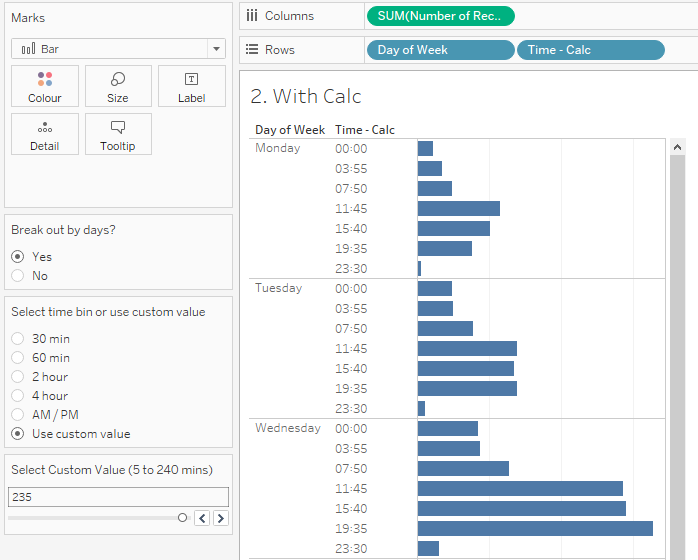Screen dimensions: 698x560
Task: Click the SUM(Number of Records) pill on Columns
Action: pyautogui.click(x=440, y=16)
